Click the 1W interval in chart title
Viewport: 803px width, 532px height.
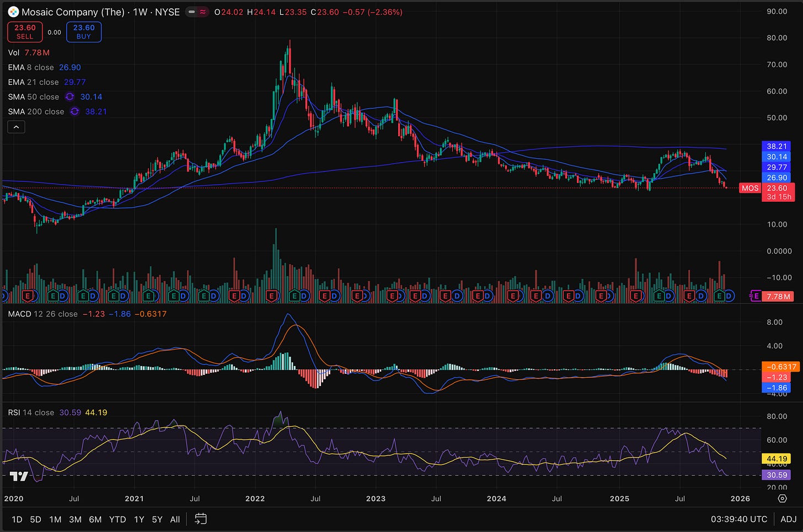point(140,12)
